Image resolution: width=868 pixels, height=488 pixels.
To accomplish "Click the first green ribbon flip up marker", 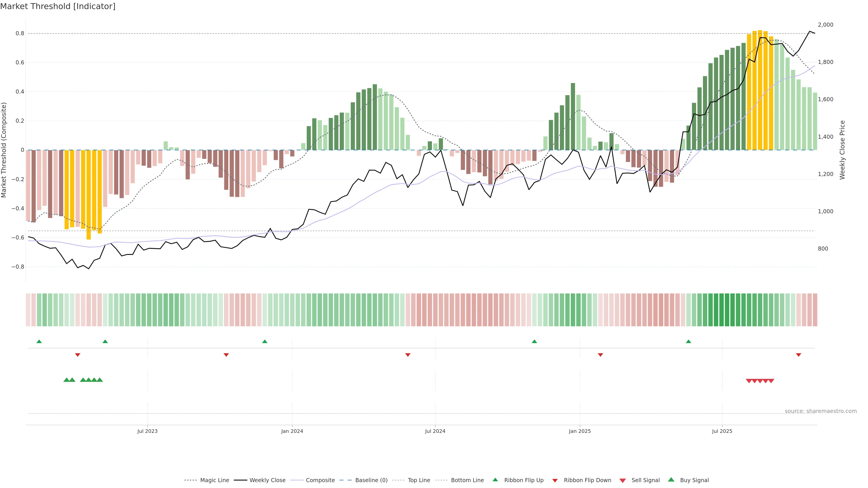I will (x=39, y=342).
